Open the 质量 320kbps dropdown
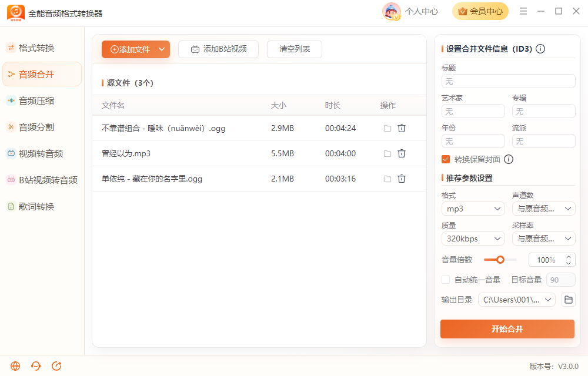Viewport: 588px width, 376px height. pos(473,239)
